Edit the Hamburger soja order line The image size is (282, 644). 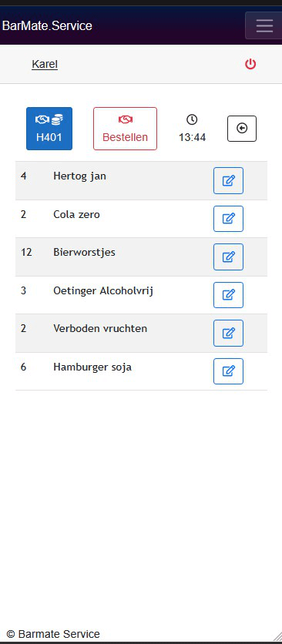[x=228, y=371]
